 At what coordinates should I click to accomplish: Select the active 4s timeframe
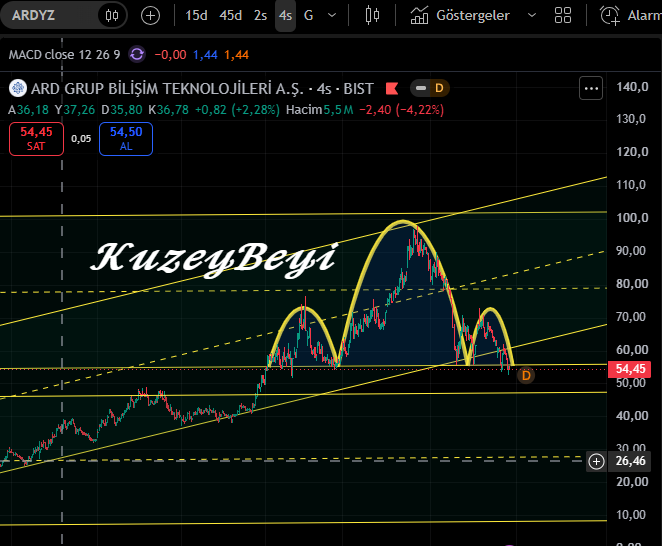[x=285, y=16]
